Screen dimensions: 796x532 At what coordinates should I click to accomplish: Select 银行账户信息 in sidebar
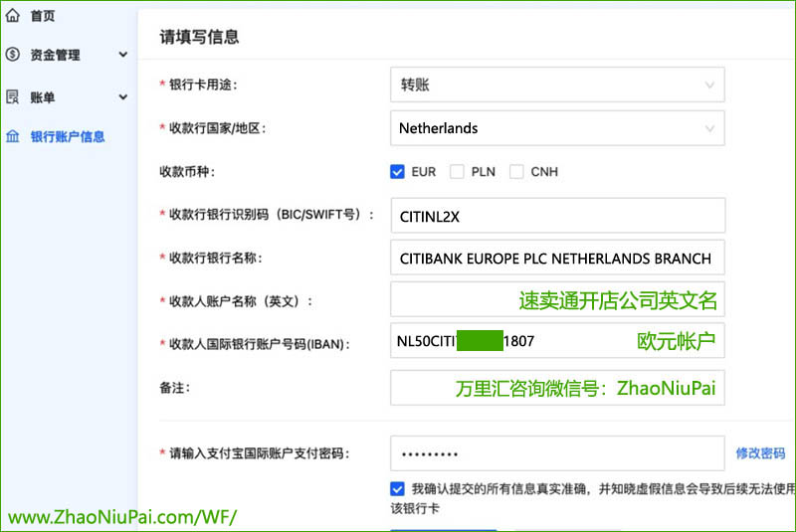click(x=68, y=136)
